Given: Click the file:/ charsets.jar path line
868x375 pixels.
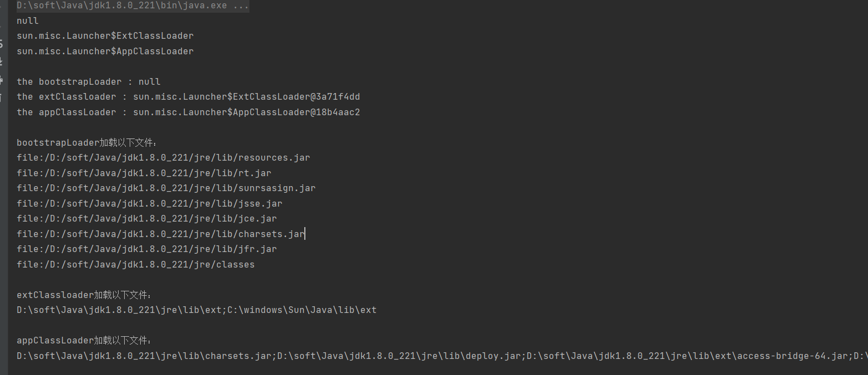Looking at the screenshot, I should tap(161, 234).
